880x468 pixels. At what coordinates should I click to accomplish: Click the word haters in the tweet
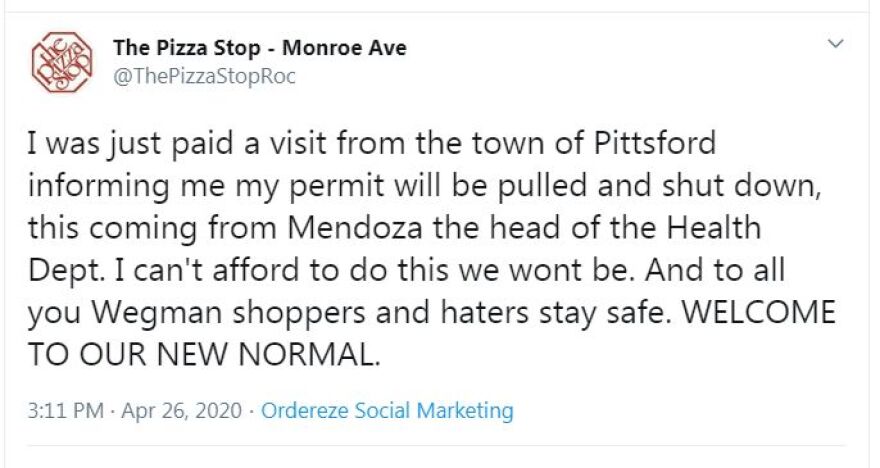(484, 313)
